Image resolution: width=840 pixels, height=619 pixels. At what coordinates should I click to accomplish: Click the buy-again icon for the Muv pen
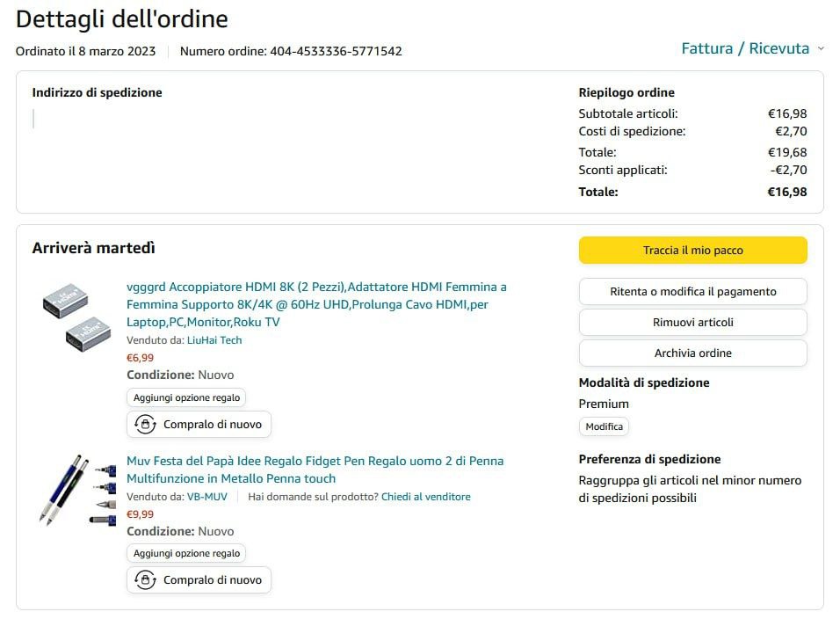145,580
